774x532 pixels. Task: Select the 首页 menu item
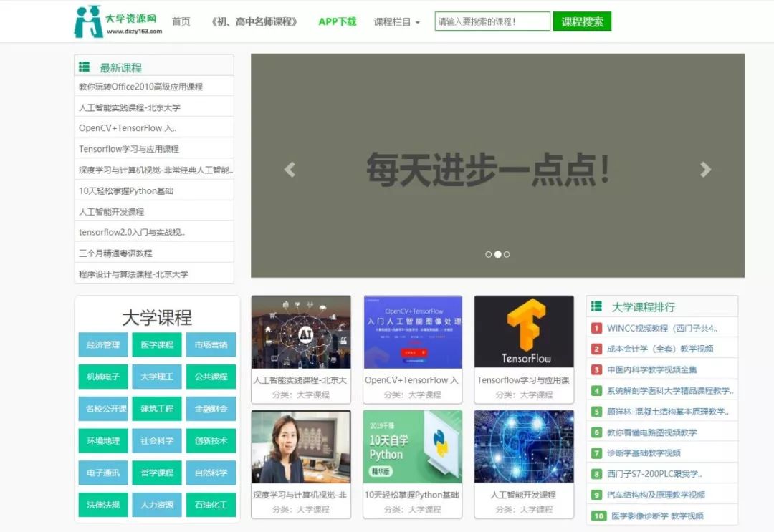click(x=179, y=21)
